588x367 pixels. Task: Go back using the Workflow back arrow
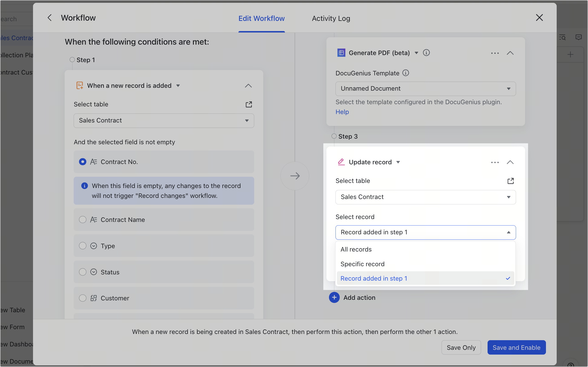coord(50,18)
